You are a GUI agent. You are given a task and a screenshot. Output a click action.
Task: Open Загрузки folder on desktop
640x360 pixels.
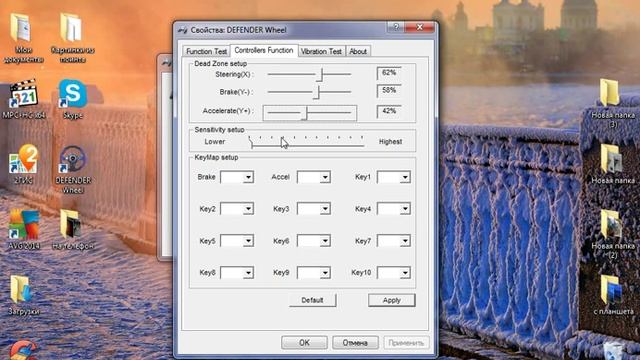(x=23, y=295)
